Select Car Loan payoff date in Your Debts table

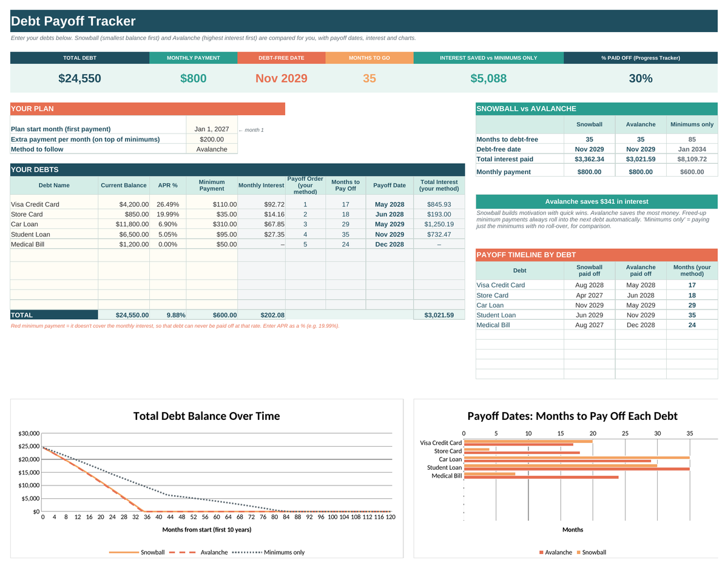pos(389,224)
